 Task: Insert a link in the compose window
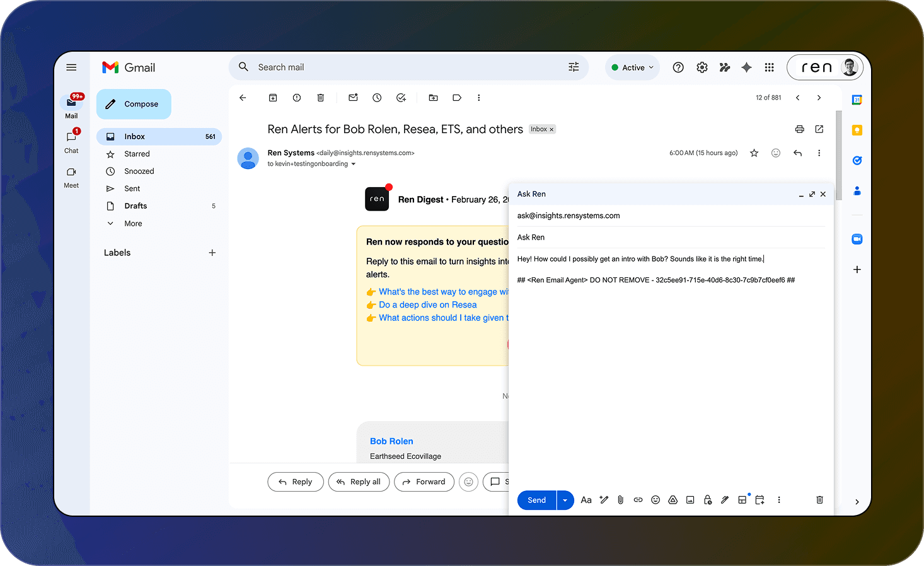coord(638,500)
